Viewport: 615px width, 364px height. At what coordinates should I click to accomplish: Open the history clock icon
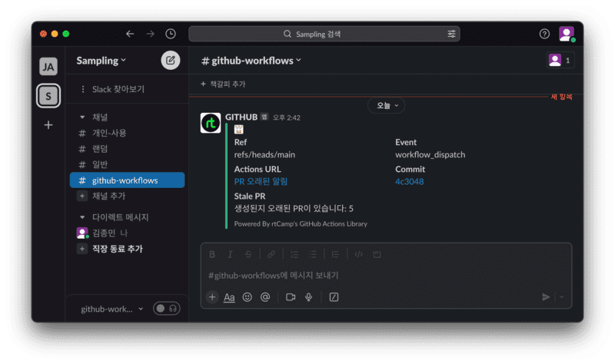pos(171,34)
